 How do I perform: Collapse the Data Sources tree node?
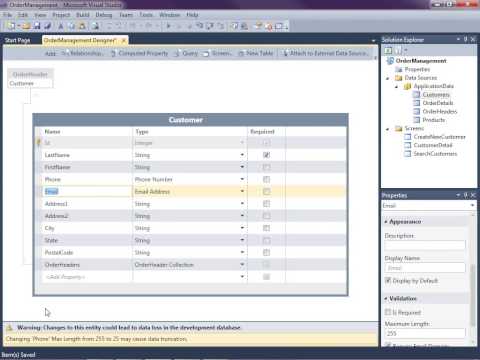(x=388, y=78)
